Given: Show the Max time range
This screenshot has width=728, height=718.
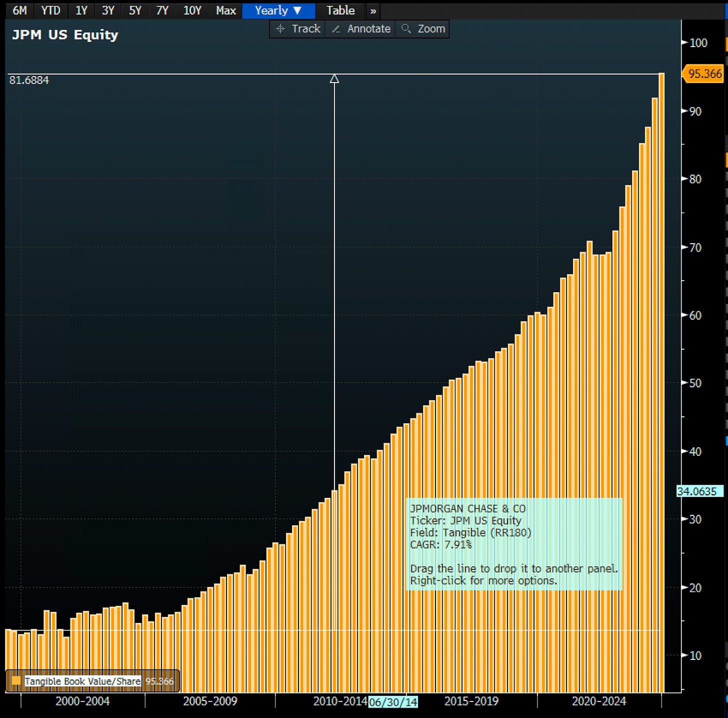Looking at the screenshot, I should coord(226,11).
